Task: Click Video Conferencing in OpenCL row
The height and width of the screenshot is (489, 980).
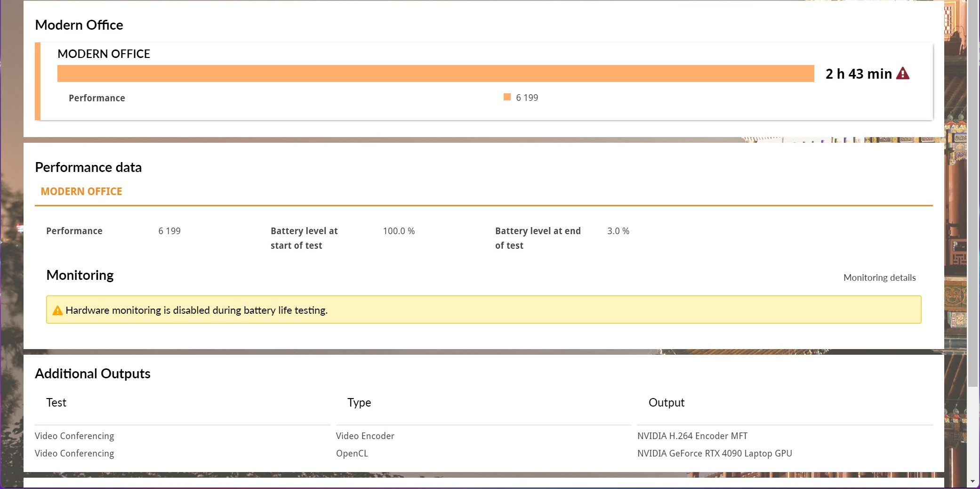Action: (74, 453)
